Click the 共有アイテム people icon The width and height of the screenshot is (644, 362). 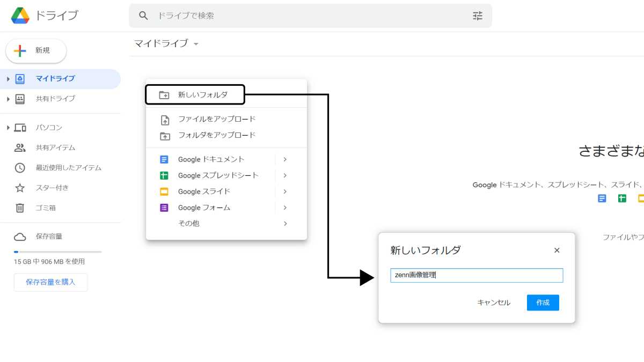(x=20, y=147)
